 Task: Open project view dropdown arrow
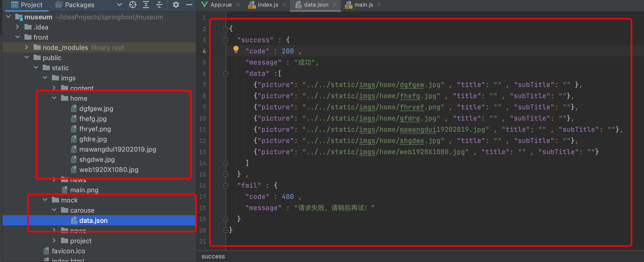pos(119,5)
